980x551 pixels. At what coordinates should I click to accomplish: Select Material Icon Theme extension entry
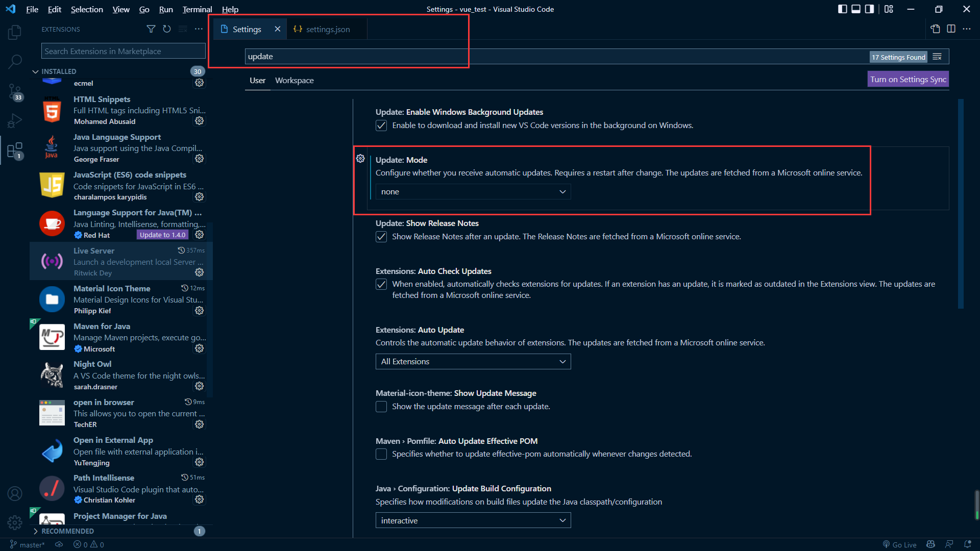point(121,299)
